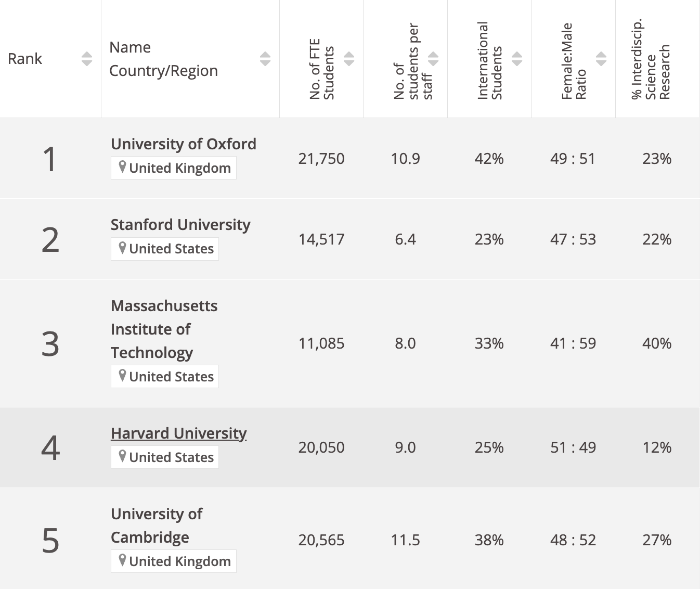Click % Interdiscip. Science Research header
This screenshot has width=700, height=589.
651,59
